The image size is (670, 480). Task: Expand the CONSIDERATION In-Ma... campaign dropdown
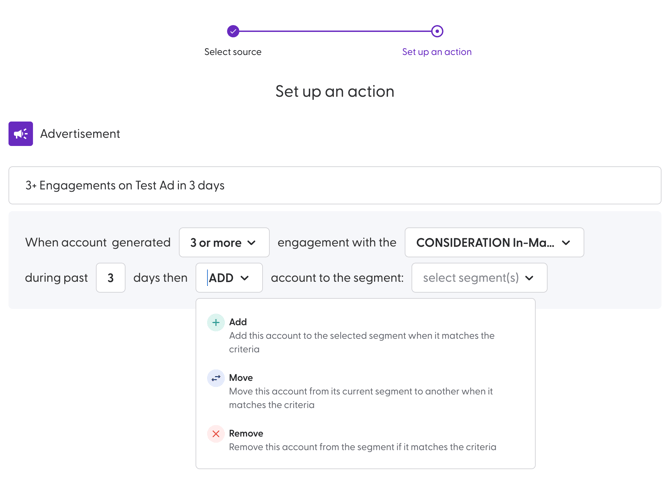coord(493,243)
